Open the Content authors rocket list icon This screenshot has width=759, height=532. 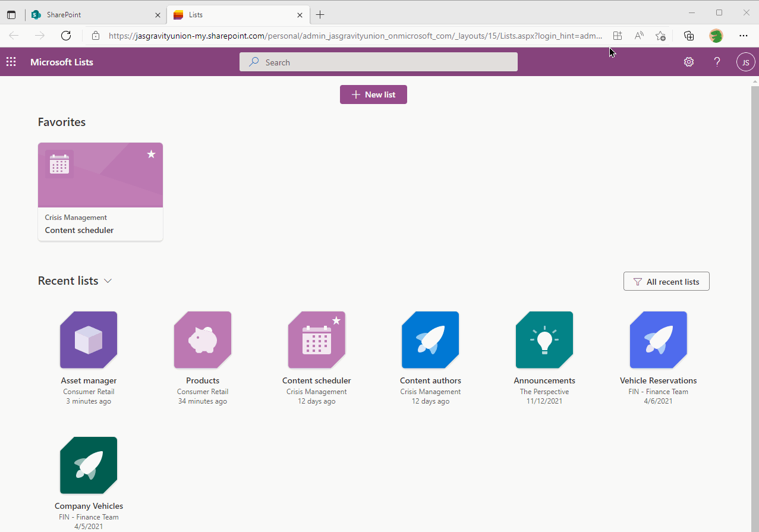(x=430, y=340)
